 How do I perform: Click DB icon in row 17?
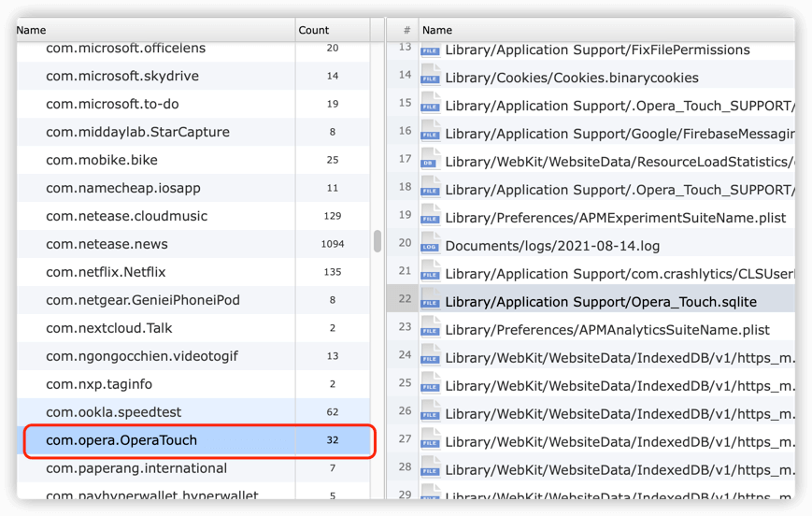click(430, 161)
